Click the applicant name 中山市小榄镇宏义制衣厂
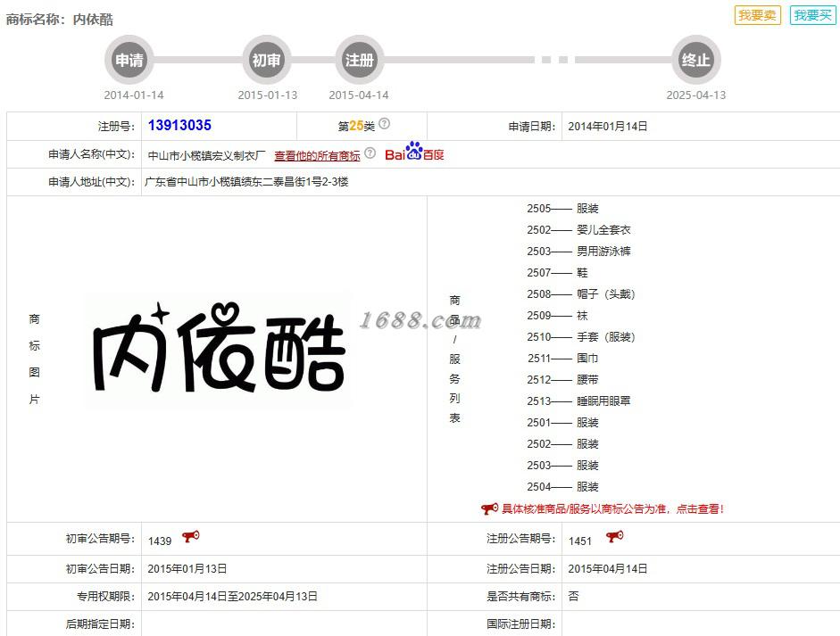 207,155
